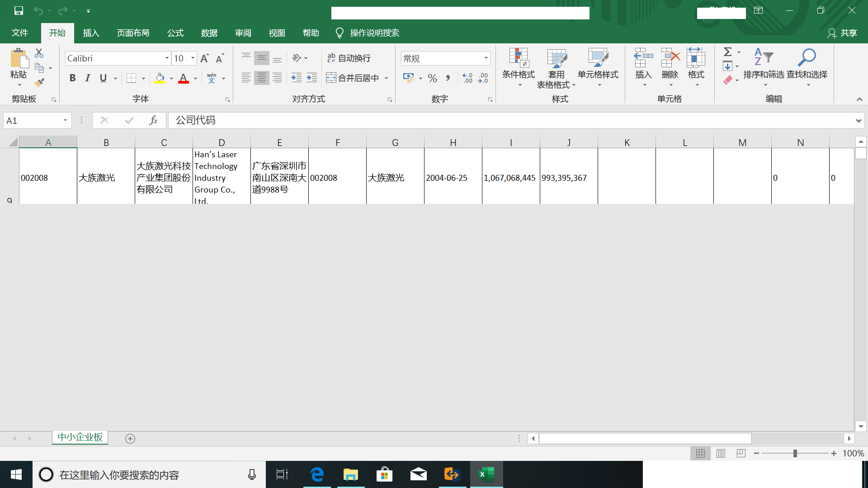Switch to 公式 ribbon tab
Screen dimensions: 868x488
tap(175, 33)
